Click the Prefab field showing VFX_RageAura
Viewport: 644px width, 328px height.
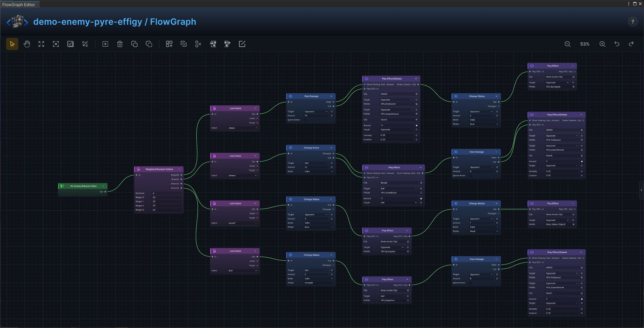pyautogui.click(x=394, y=300)
